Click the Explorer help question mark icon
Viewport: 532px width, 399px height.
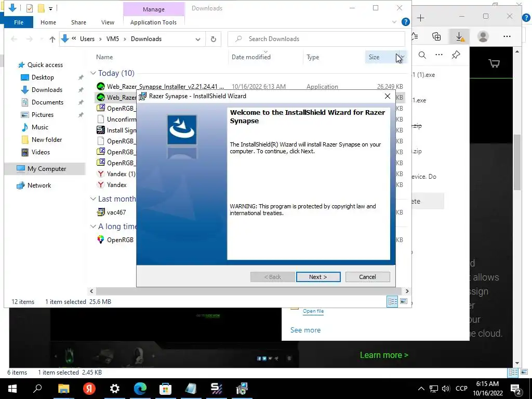click(405, 22)
